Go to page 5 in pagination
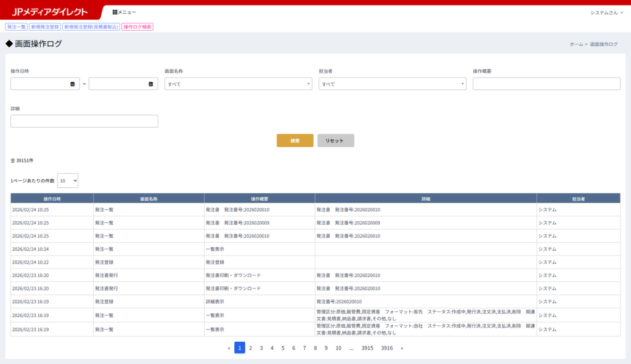631x364 pixels. click(x=283, y=348)
